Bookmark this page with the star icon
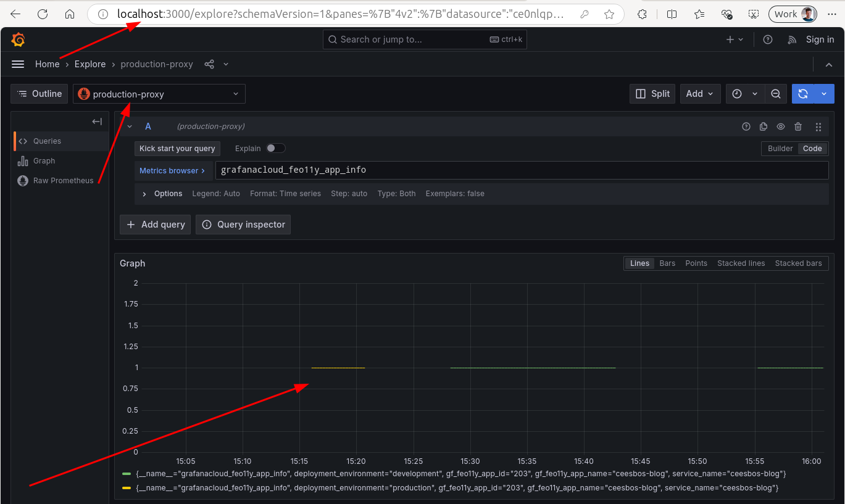This screenshot has width=845, height=504. point(609,14)
